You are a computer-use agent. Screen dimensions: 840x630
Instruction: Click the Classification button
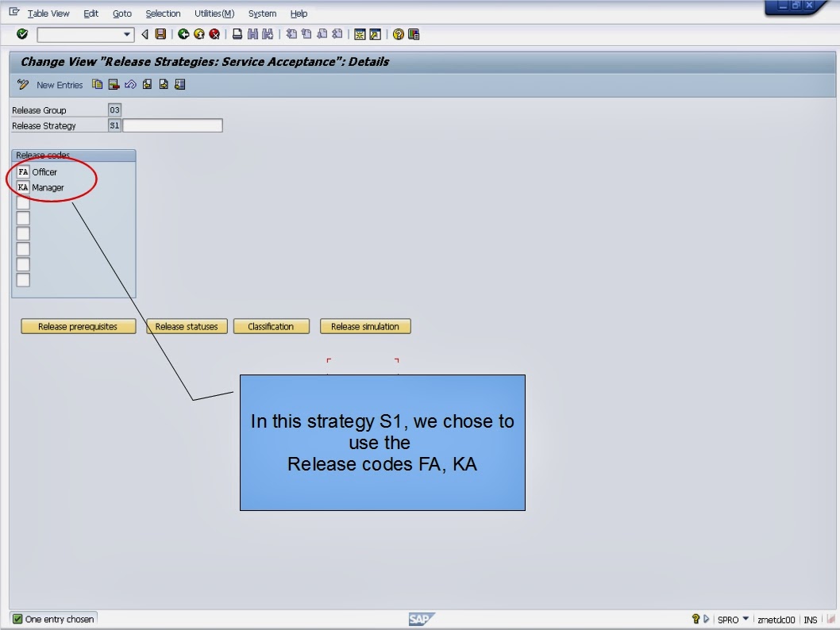pyautogui.click(x=271, y=327)
